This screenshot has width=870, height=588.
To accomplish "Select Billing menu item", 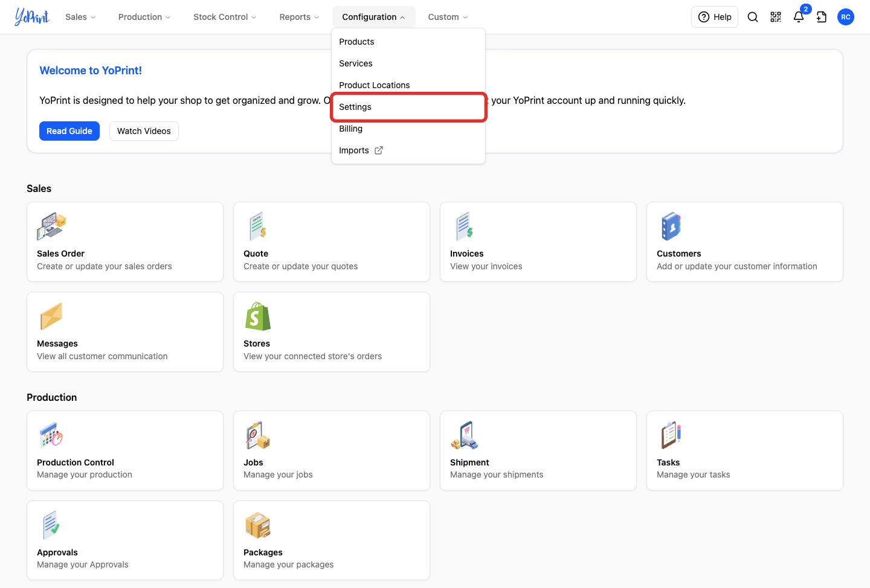I will coord(408,129).
